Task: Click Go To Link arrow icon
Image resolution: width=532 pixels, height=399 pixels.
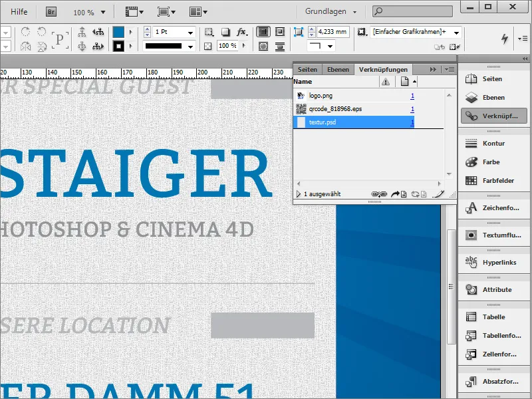Action: [x=398, y=194]
